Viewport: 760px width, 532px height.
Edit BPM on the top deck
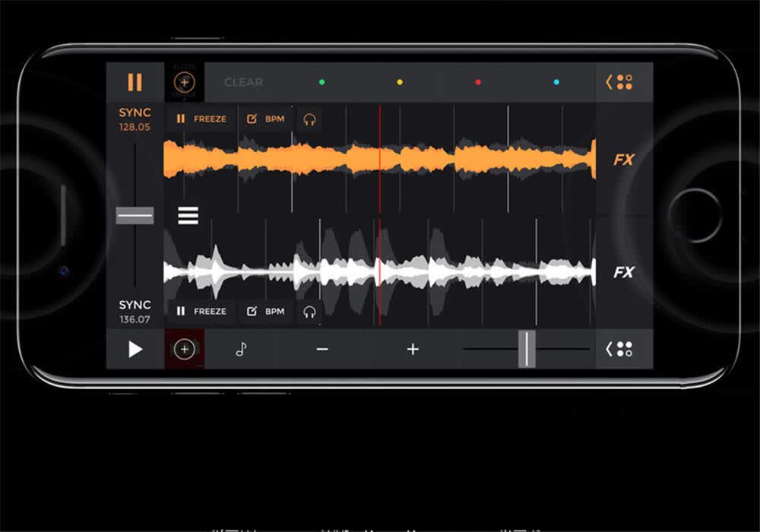pyautogui.click(x=265, y=119)
